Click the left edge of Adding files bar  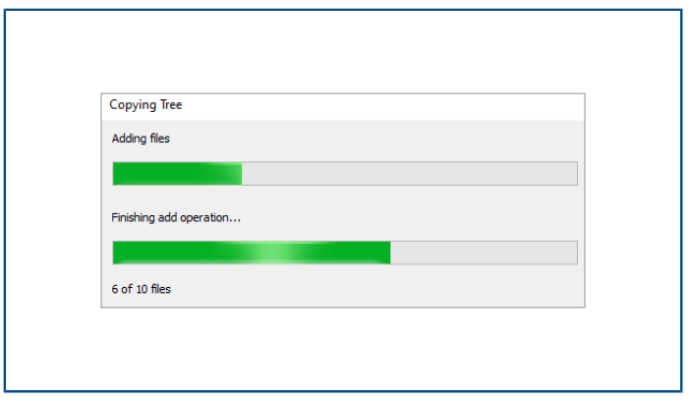click(115, 173)
